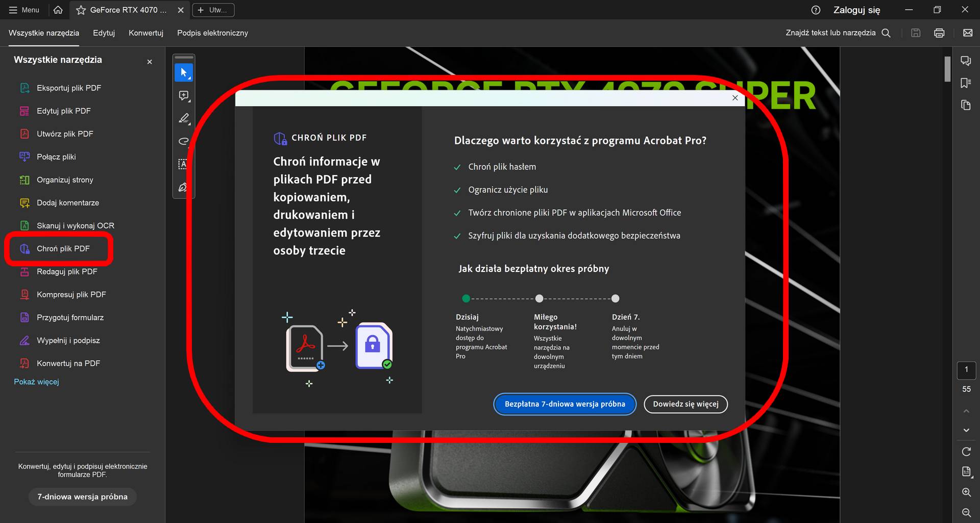Viewport: 980px width, 523px height.
Task: Switch to Edytuj tab
Action: 104,33
